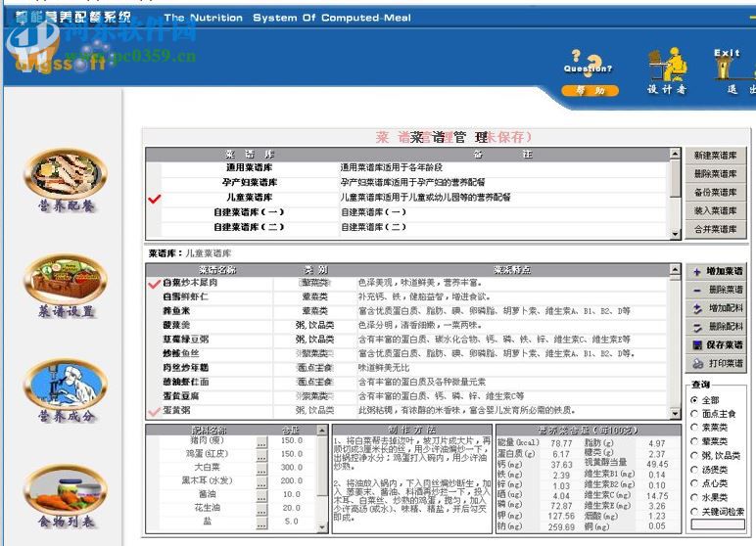The width and height of the screenshot is (756, 546).
Task: Click up arrow of dish list scrollbar
Action: pyautogui.click(x=675, y=270)
